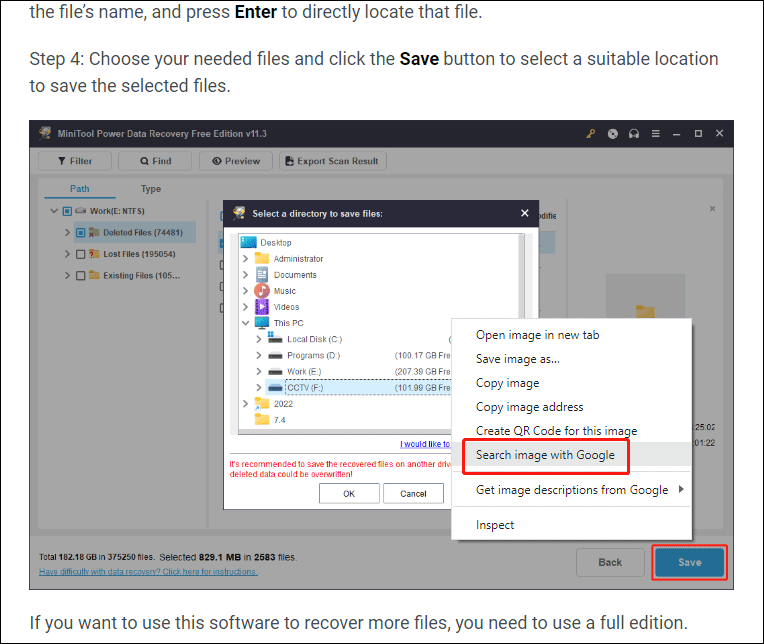Collapse the Work(E: NTFS) tree node

(x=54, y=211)
